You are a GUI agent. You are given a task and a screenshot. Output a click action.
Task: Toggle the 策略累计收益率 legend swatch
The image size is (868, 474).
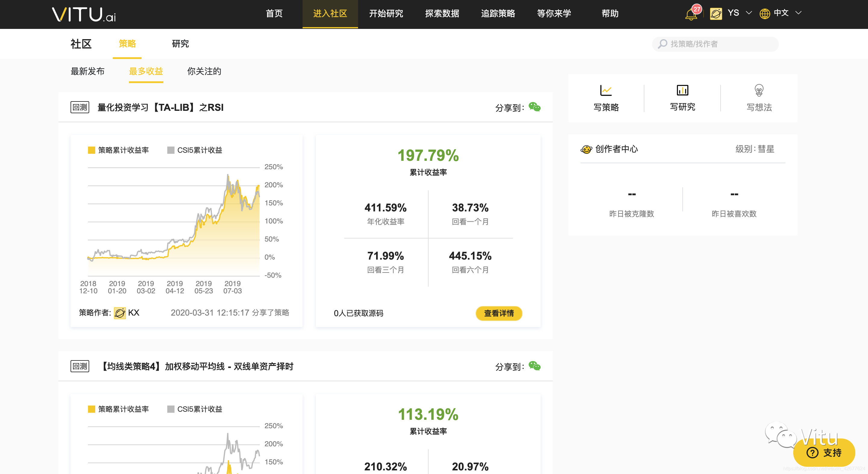click(x=91, y=150)
